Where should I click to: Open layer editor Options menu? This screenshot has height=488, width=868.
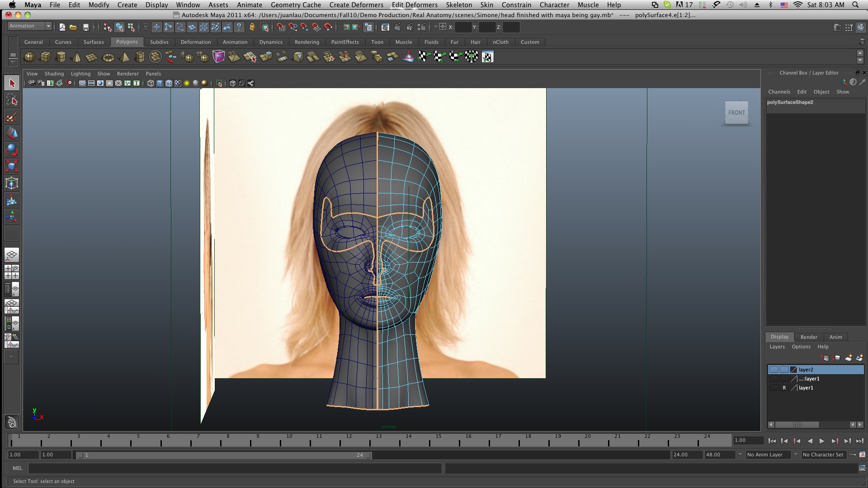point(801,347)
